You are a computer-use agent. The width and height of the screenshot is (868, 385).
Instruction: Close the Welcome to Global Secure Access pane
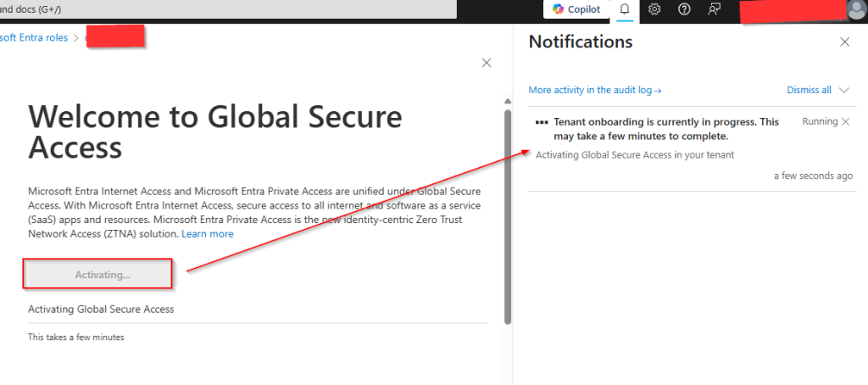(487, 63)
